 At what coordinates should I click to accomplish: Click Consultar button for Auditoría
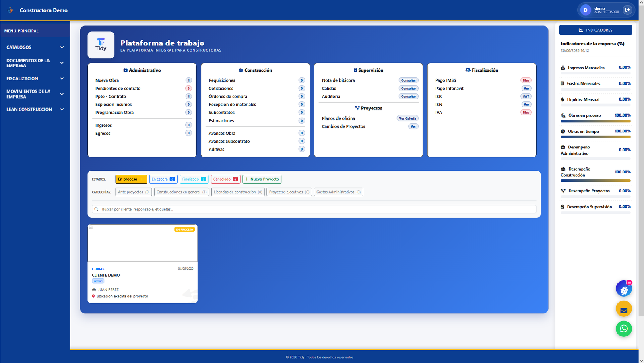[409, 97]
